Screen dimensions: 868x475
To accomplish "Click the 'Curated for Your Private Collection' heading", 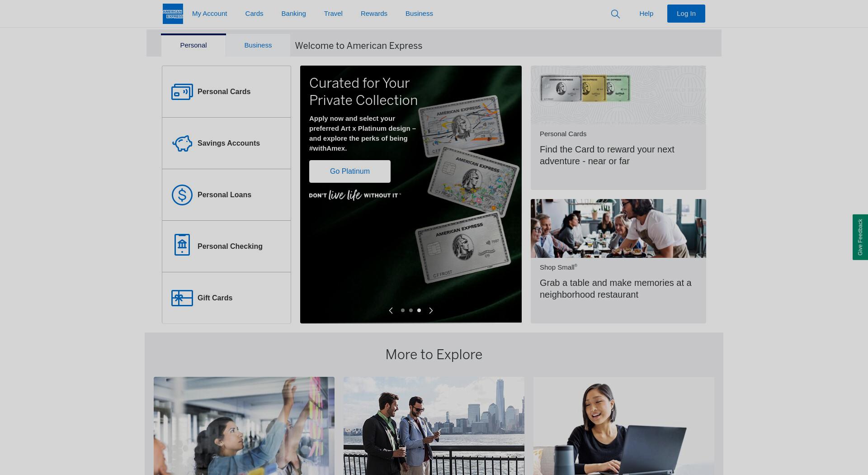I will (363, 92).
